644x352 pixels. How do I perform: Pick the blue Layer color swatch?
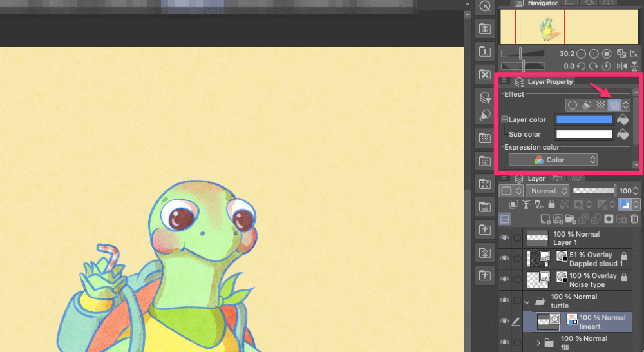point(584,120)
